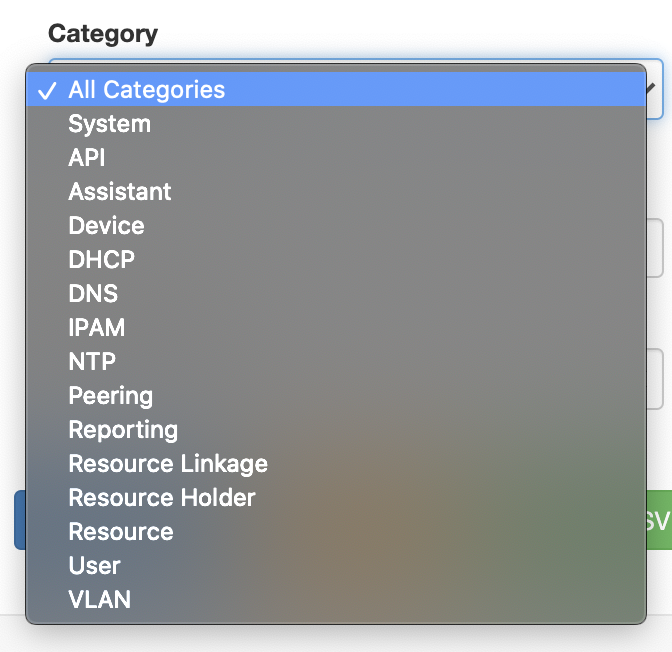672x652 pixels.
Task: Choose DHCP from the list
Action: (x=101, y=260)
